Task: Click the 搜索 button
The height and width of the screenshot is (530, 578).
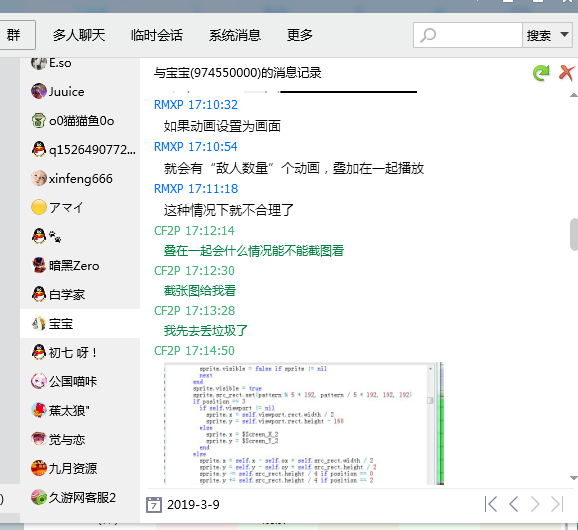Action: click(x=539, y=35)
